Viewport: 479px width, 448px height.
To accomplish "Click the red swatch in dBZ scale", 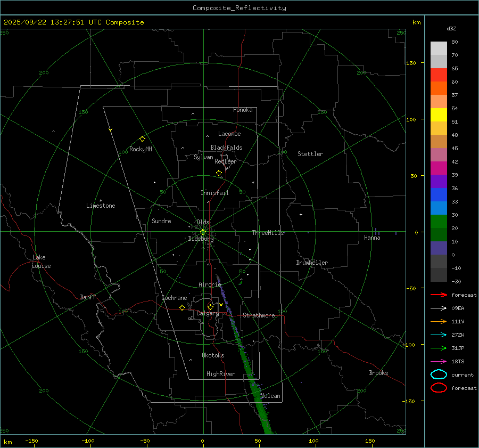I will pyautogui.click(x=439, y=75).
